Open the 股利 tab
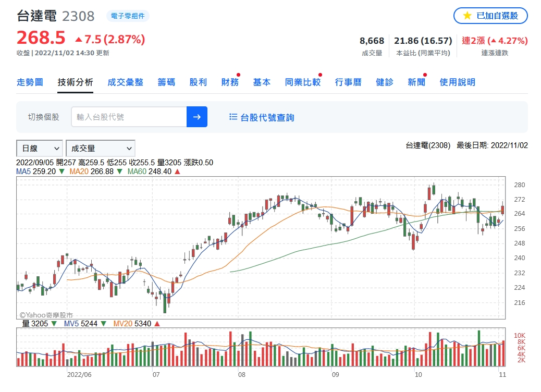 (x=198, y=82)
